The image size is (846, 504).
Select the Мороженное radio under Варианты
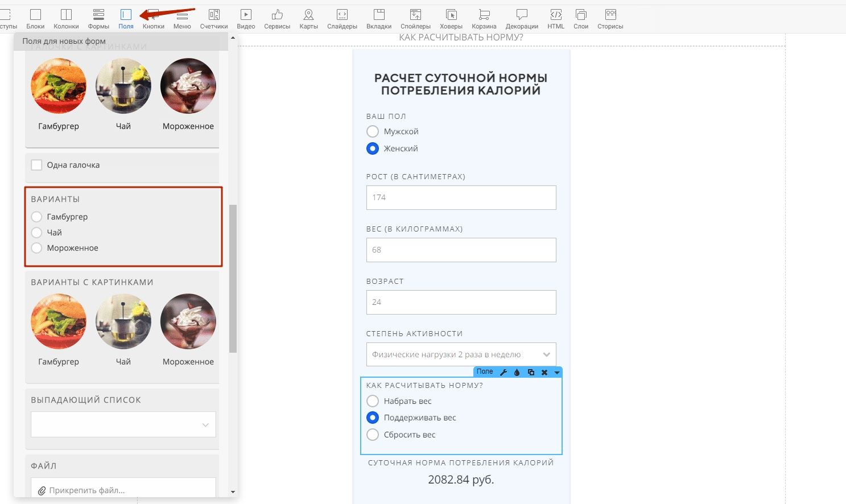[x=36, y=248]
